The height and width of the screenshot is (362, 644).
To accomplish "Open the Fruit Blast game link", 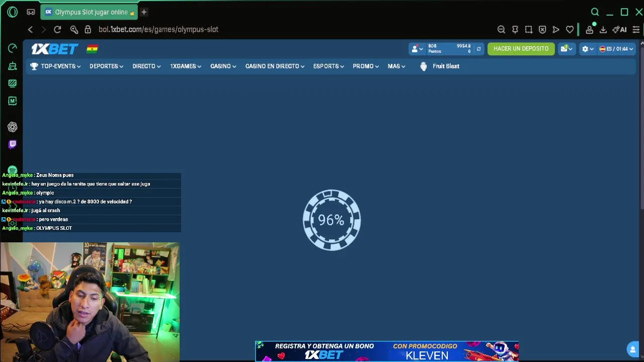I will 440,66.
